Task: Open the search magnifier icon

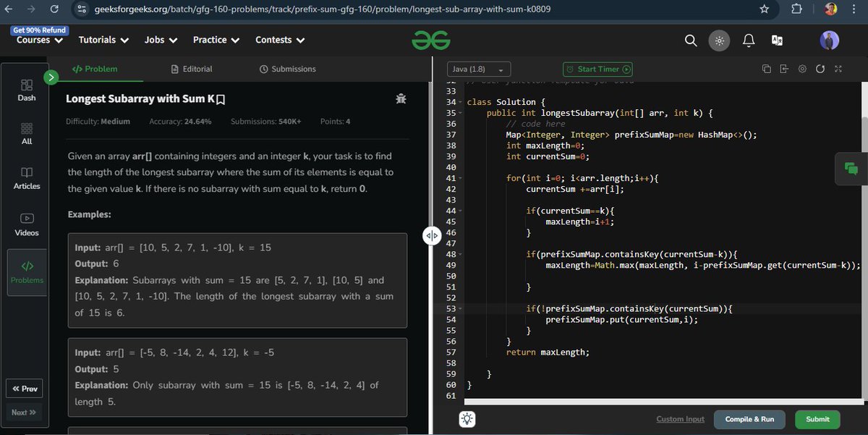Action: pos(691,41)
